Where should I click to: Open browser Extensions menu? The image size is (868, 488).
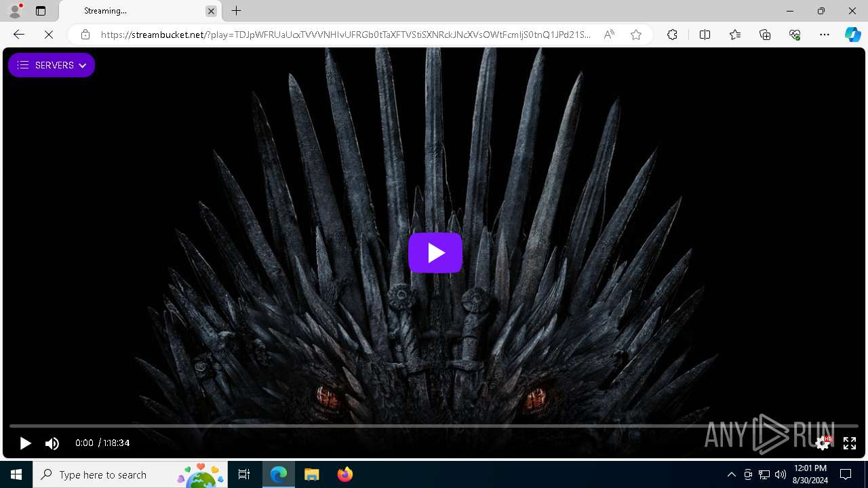(672, 35)
